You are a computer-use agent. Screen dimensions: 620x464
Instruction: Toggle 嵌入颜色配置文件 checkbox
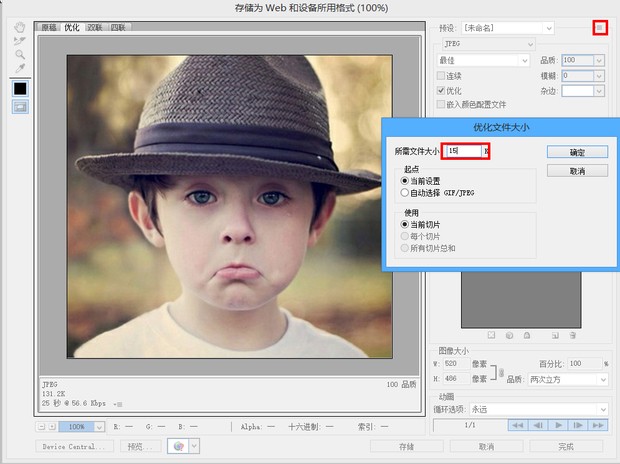(441, 104)
